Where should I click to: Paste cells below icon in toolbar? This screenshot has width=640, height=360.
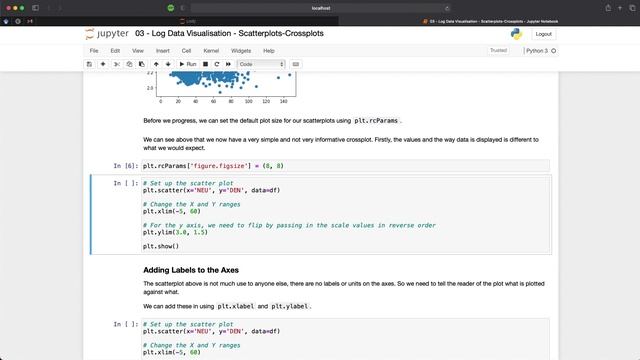[142, 64]
